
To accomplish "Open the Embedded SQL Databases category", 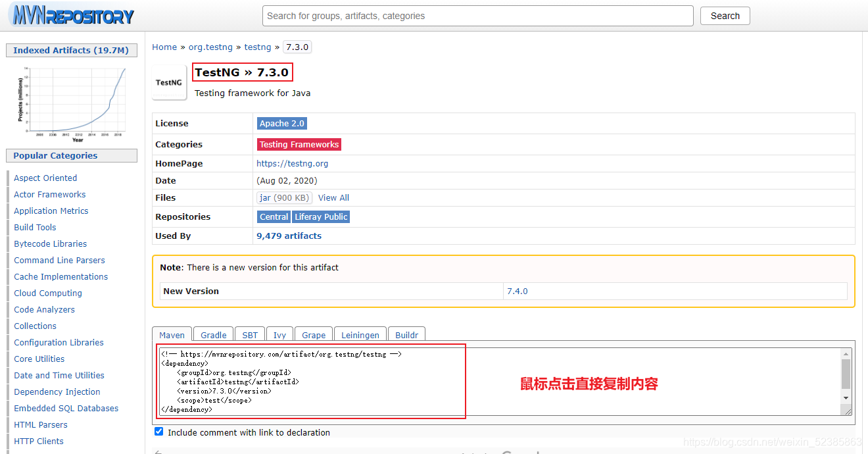I will click(x=66, y=408).
